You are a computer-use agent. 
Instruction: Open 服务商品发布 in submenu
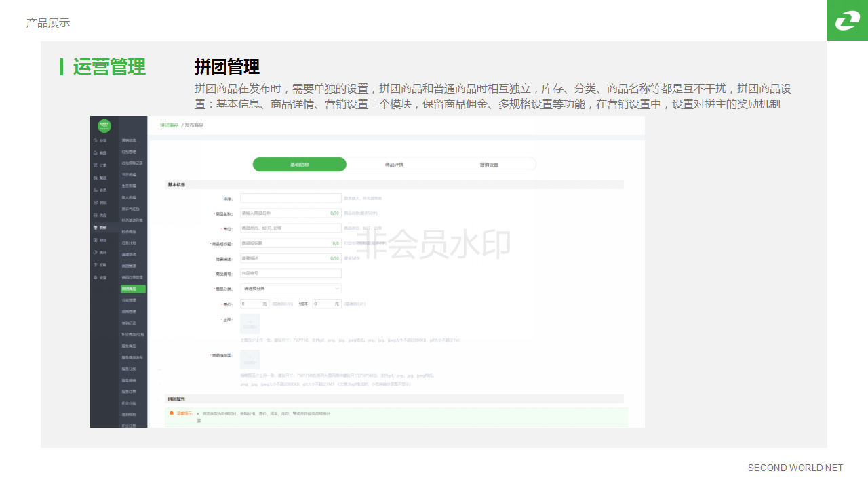point(132,357)
